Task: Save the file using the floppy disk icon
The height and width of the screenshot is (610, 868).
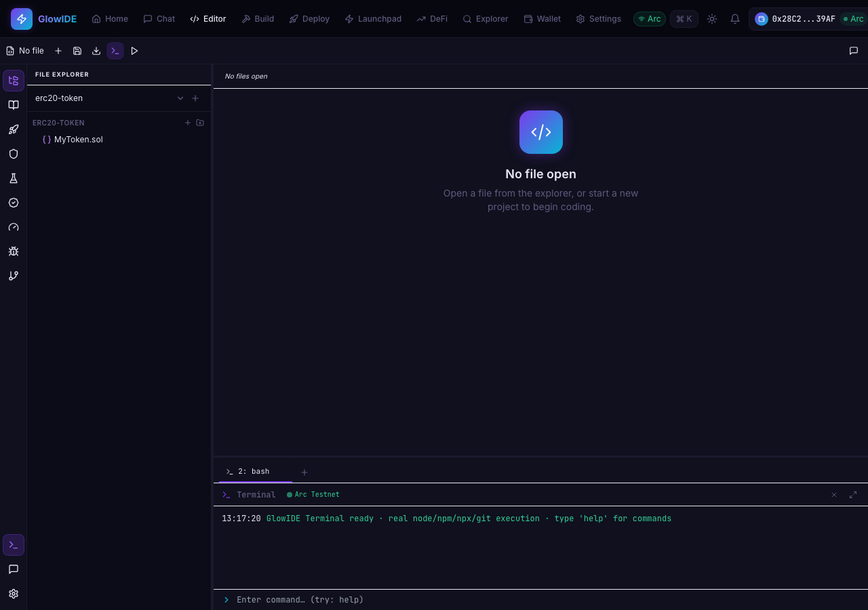Action: tap(77, 51)
